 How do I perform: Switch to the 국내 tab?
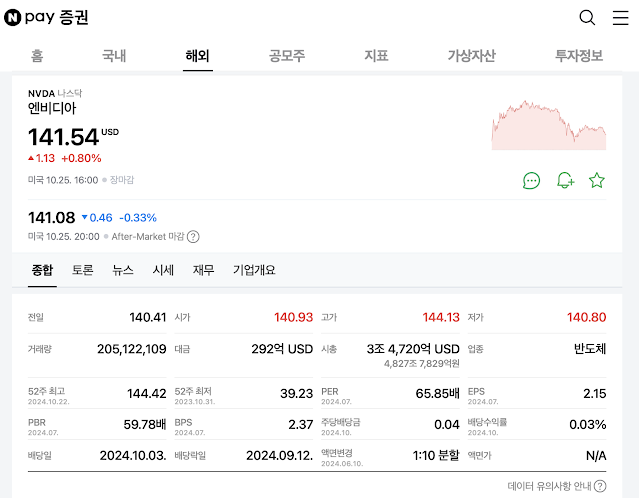pyautogui.click(x=114, y=55)
